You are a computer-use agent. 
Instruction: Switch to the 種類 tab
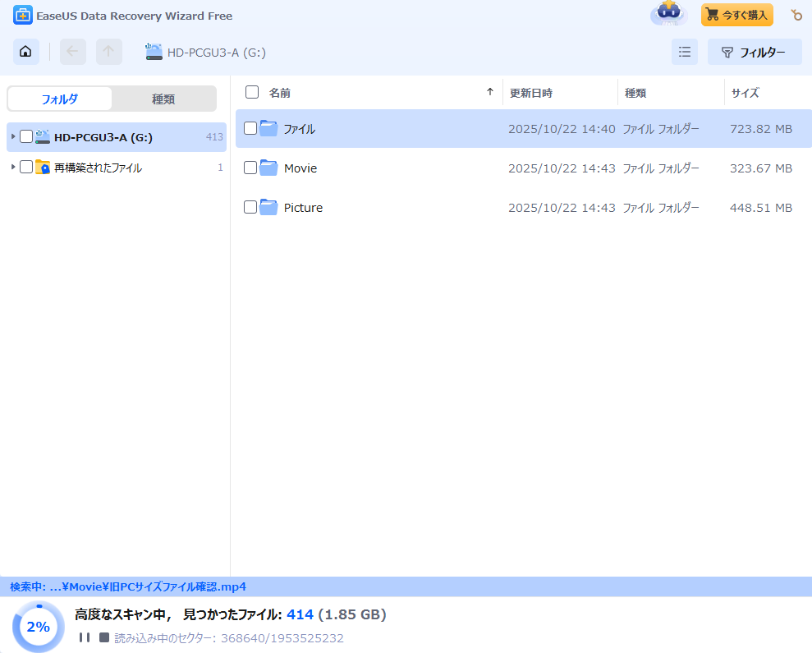pos(163,99)
